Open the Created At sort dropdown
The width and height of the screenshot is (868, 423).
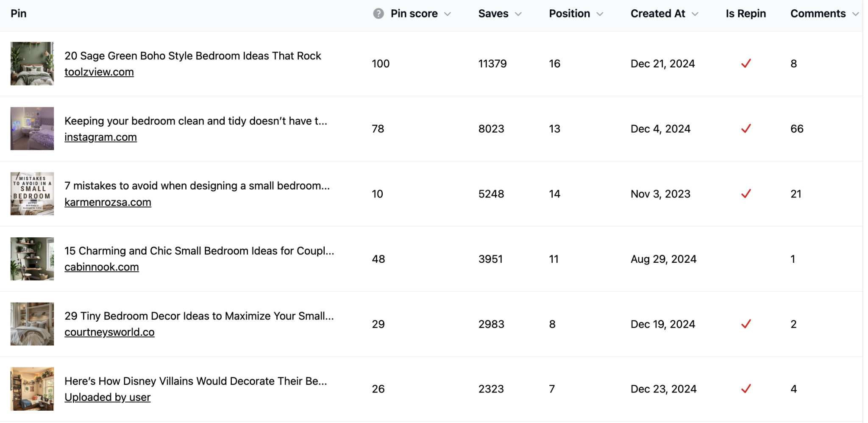point(695,13)
